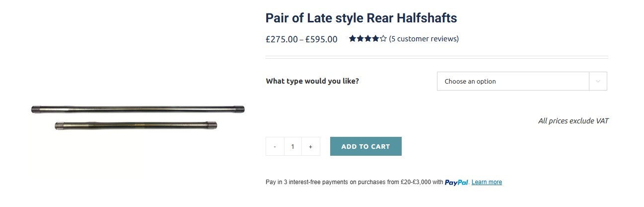This screenshot has width=644, height=207.
Task: Click the minus quantity button
Action: tap(275, 146)
